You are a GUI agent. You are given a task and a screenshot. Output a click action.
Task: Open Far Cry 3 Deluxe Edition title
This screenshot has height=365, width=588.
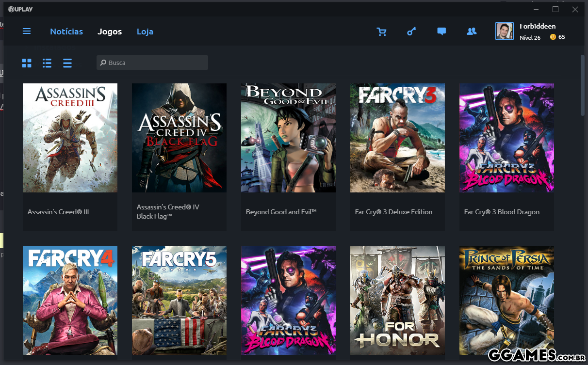tap(393, 212)
